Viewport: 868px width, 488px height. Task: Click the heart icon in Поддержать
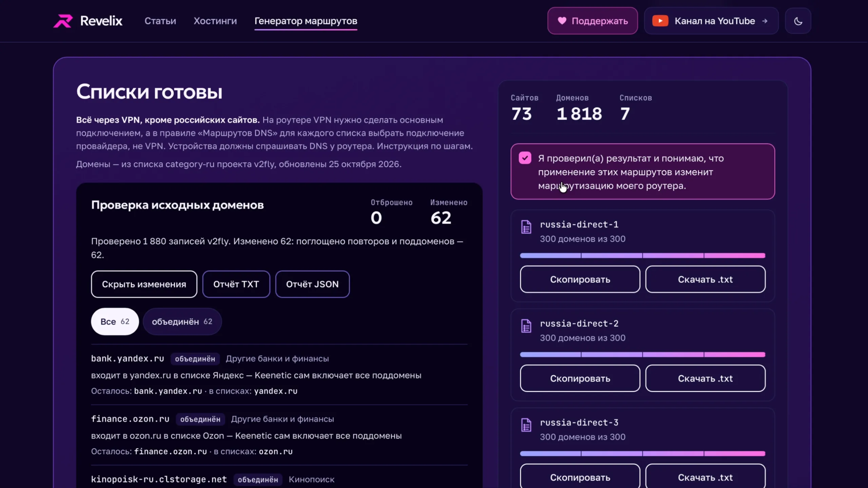[562, 21]
